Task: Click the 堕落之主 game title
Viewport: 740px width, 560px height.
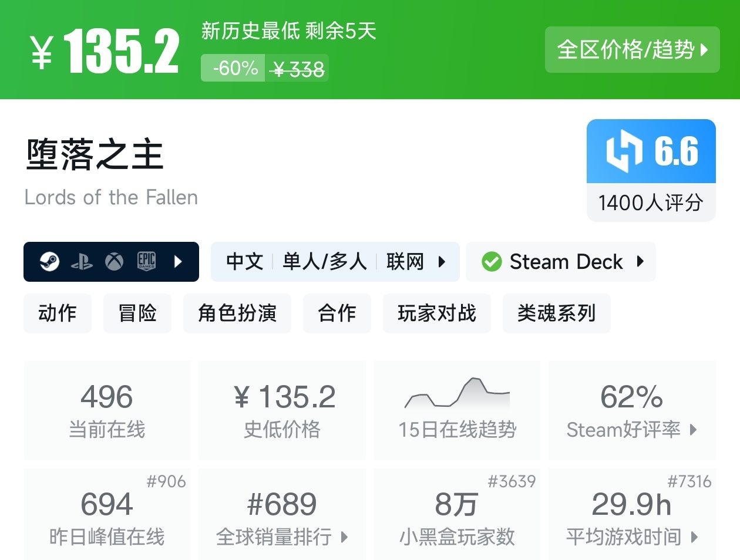Action: (94, 154)
